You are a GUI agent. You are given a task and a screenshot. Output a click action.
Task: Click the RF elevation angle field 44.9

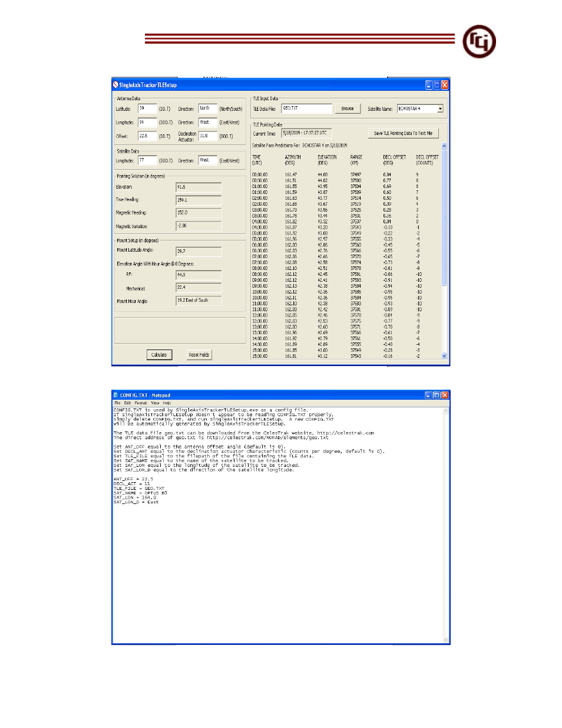(x=199, y=275)
